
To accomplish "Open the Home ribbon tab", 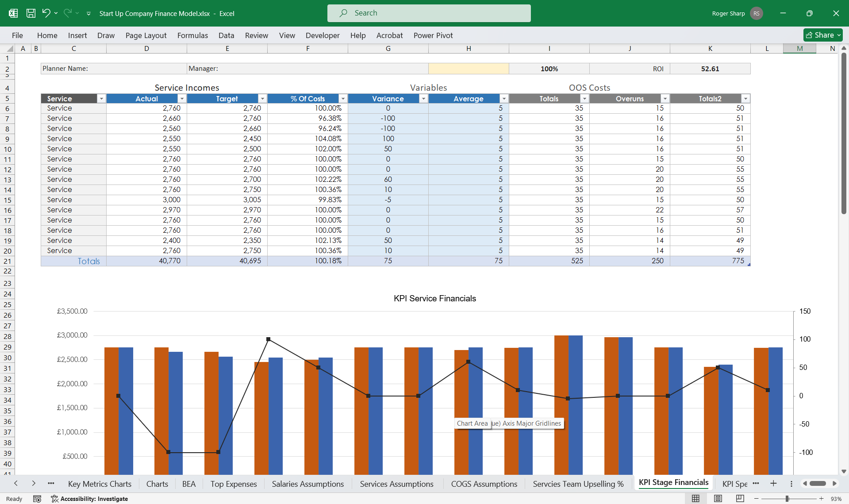I will 47,35.
